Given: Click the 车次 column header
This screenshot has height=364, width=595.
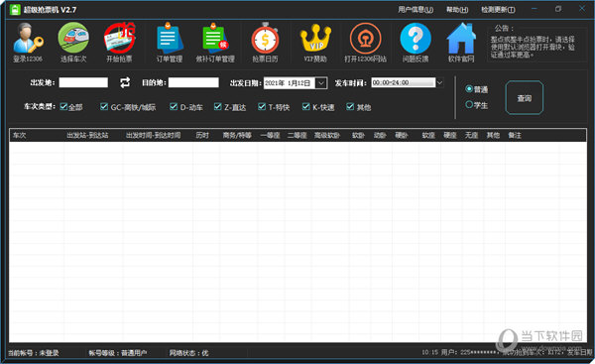Looking at the screenshot, I should (20, 135).
